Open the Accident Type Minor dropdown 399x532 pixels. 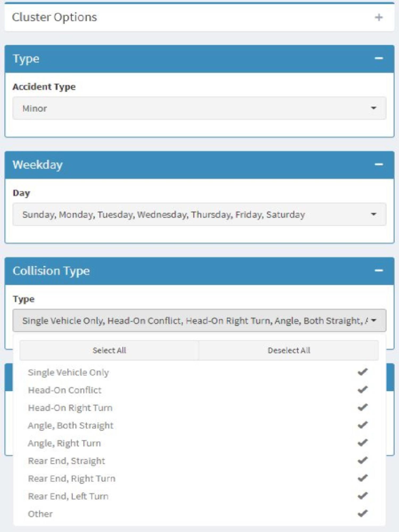pyautogui.click(x=199, y=108)
